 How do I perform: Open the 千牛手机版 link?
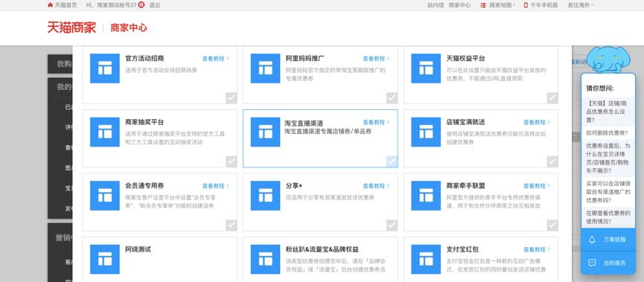[x=543, y=5]
